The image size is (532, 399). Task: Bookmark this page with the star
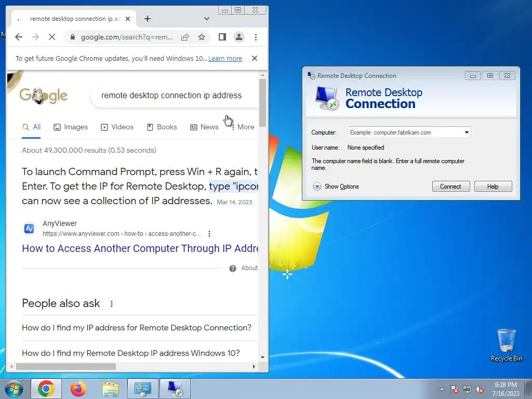pyautogui.click(x=202, y=37)
